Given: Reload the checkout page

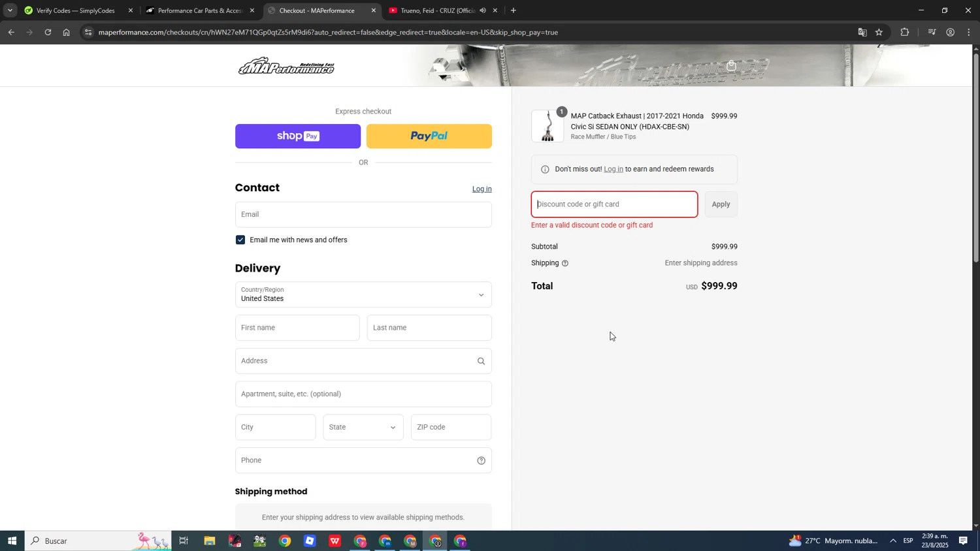Looking at the screenshot, I should point(48,32).
